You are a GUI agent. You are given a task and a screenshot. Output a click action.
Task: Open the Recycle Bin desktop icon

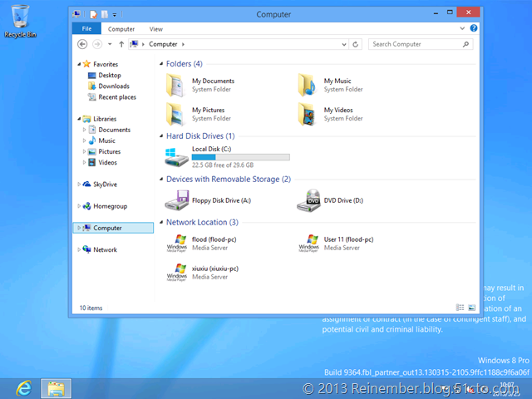coord(20,21)
